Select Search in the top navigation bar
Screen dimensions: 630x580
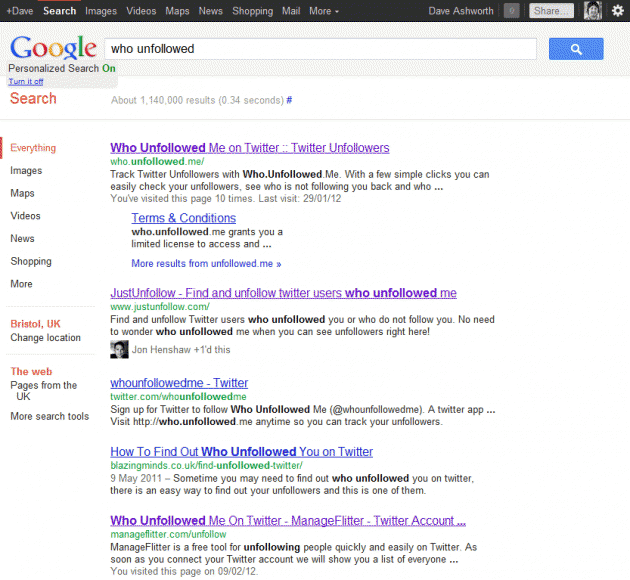(x=59, y=11)
